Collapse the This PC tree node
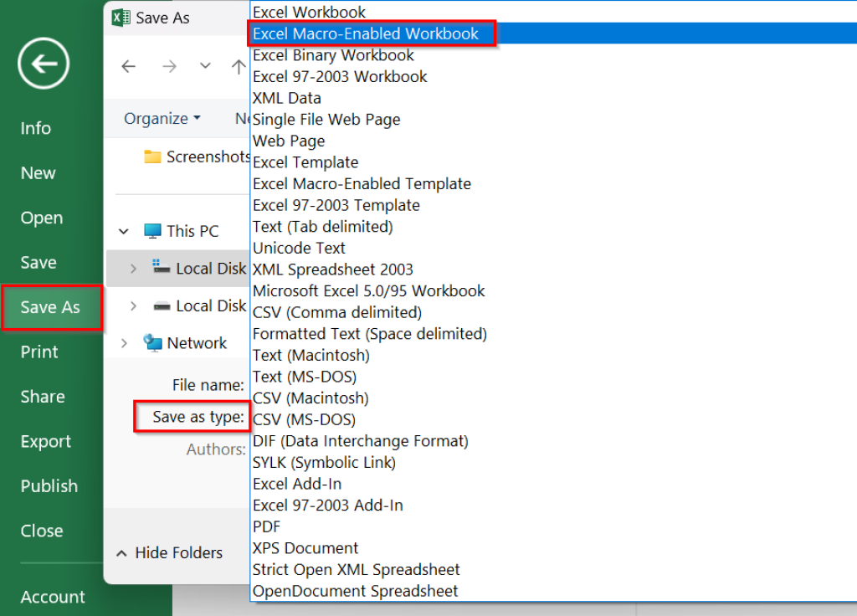Image resolution: width=857 pixels, height=616 pixels. pyautogui.click(x=123, y=230)
